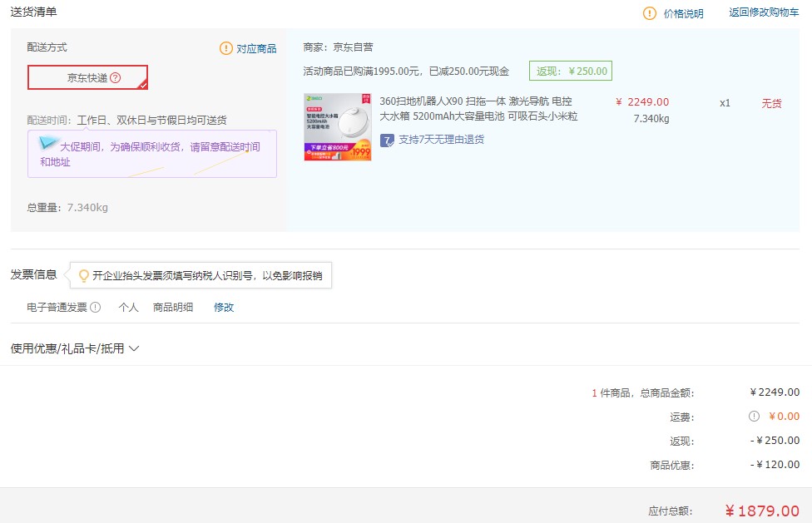This screenshot has width=812, height=523.
Task: Click the 支持7天无理由退货 text
Action: [441, 140]
